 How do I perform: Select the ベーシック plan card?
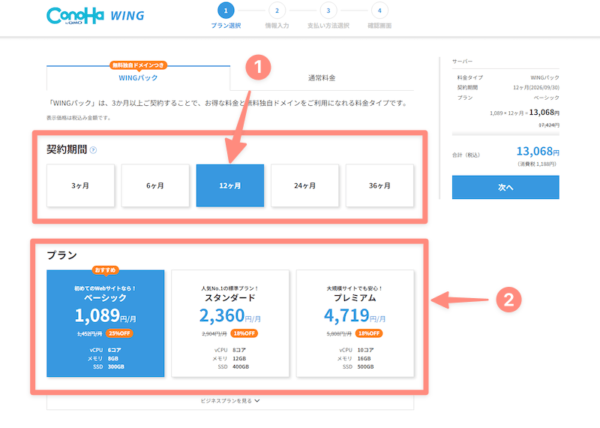click(x=105, y=322)
